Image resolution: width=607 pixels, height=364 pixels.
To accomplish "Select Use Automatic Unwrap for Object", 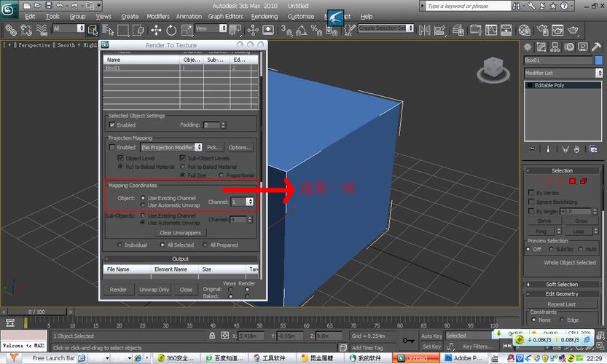I will click(143, 205).
